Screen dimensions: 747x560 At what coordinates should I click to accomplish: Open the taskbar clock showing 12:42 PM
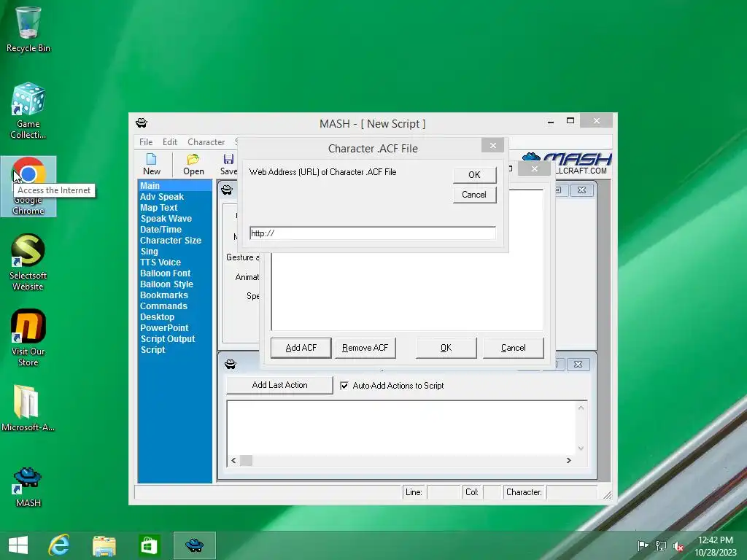click(x=715, y=546)
